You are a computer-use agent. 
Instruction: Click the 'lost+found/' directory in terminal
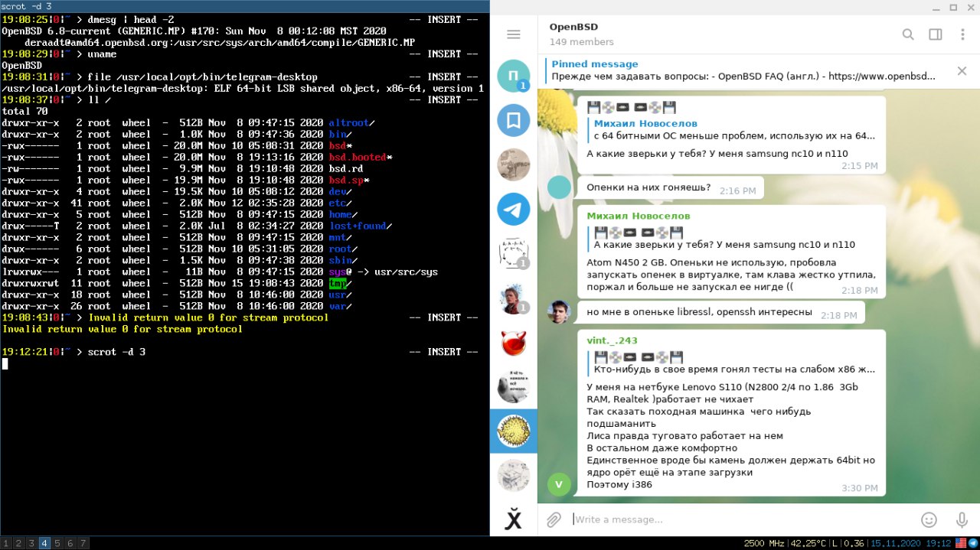360,226
